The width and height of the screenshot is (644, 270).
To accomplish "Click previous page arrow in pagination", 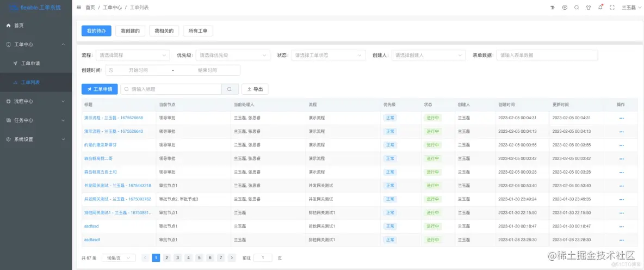I will tap(145, 257).
